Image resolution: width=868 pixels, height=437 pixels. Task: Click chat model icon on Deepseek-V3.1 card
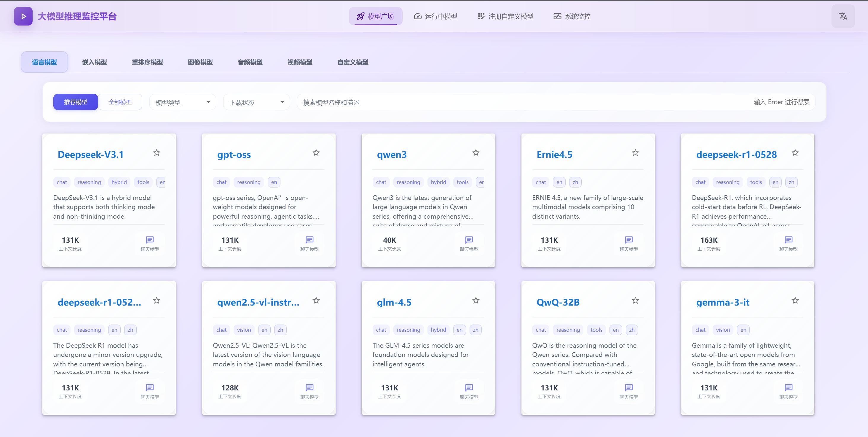[x=150, y=240]
